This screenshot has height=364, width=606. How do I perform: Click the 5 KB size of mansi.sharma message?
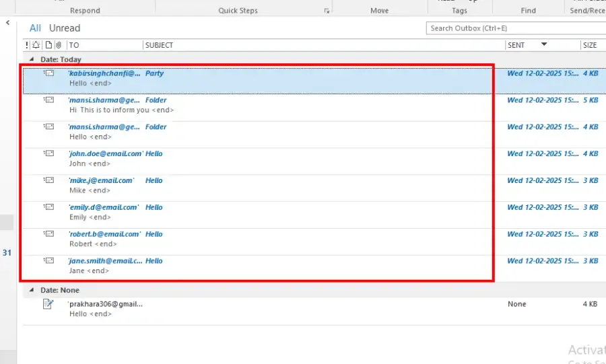click(591, 100)
